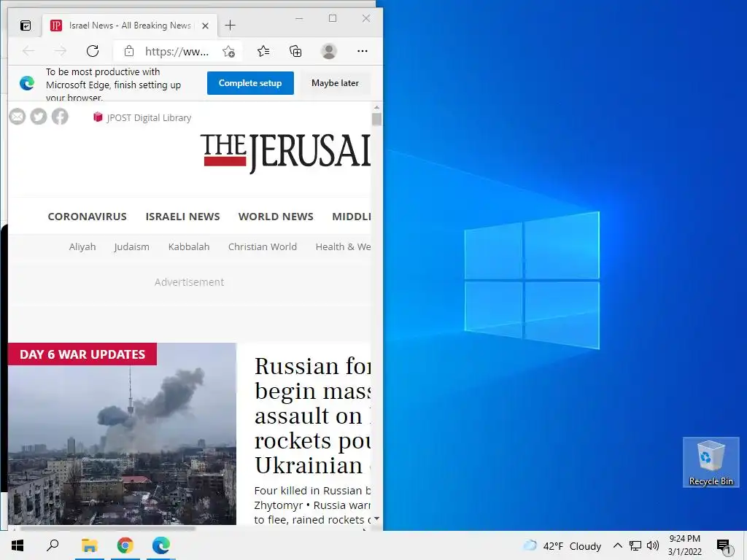
Task: View site info lock icon
Action: 128,51
